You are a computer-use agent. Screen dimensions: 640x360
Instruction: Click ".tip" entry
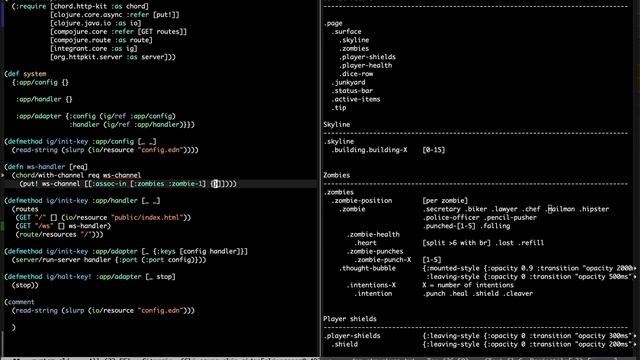tap(338, 108)
